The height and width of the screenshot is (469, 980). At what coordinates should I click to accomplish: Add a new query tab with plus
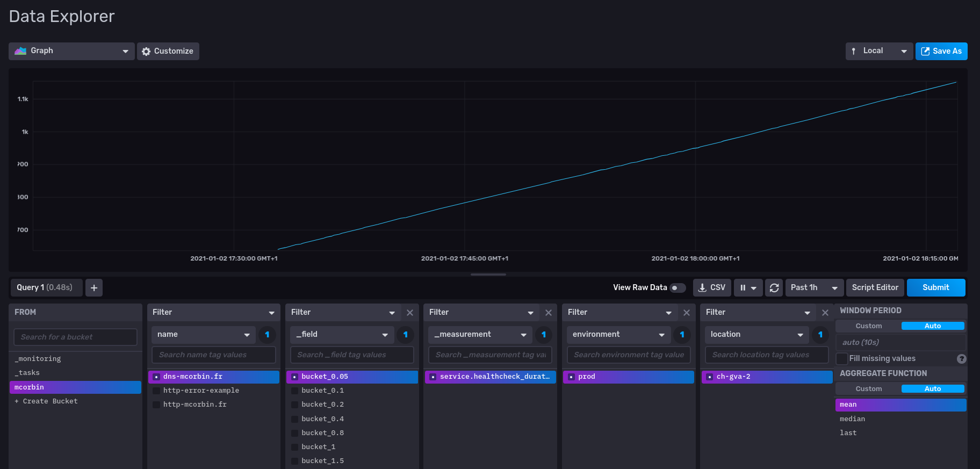pos(94,288)
